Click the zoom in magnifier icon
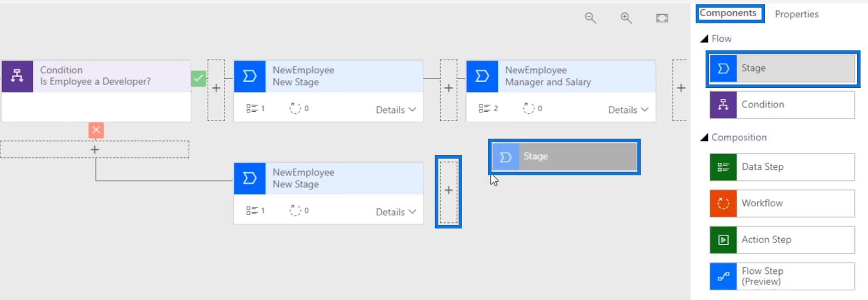Image resolution: width=868 pixels, height=300 pixels. (626, 18)
